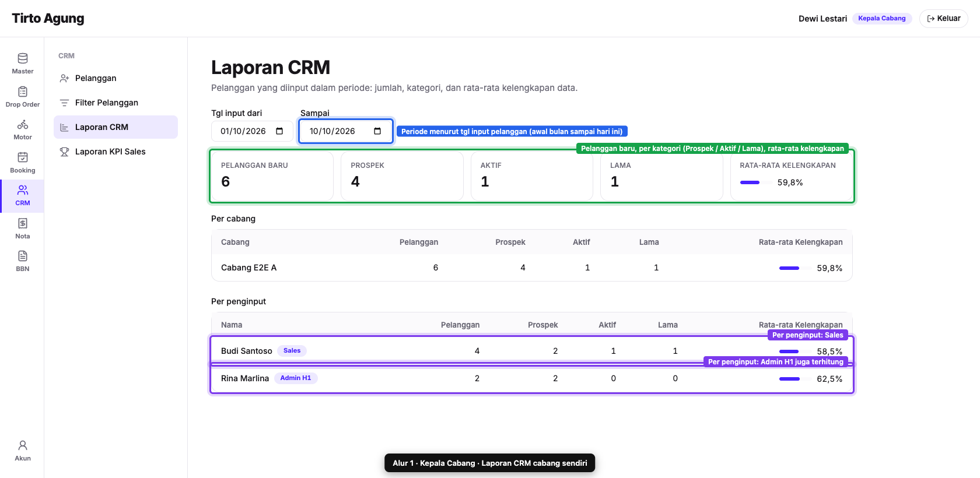The height and width of the screenshot is (478, 980).
Task: Click Cabang E2E A progress bar
Action: (795, 268)
